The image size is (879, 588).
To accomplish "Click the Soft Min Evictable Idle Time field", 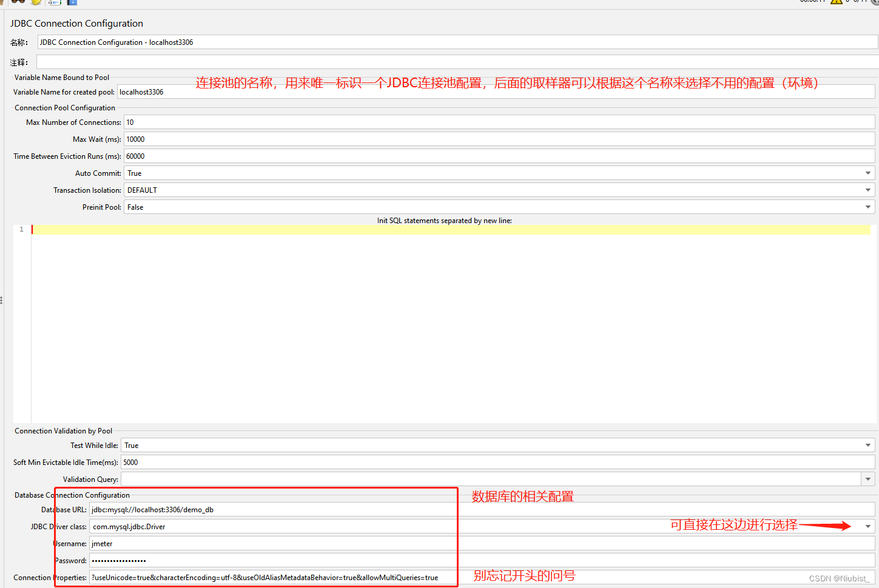I will [497, 462].
